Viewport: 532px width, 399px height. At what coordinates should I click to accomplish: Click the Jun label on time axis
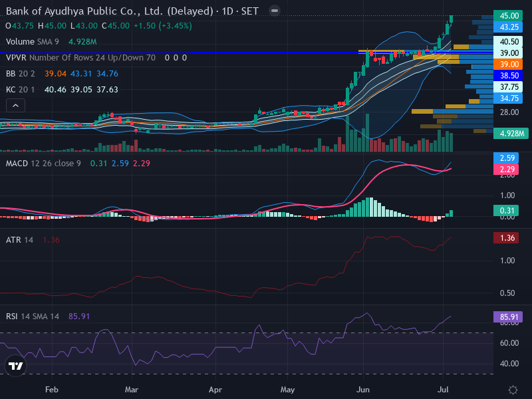point(362,390)
